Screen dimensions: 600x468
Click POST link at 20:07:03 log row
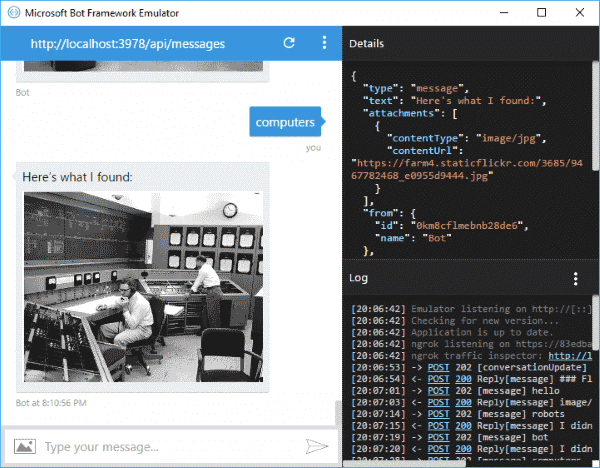pyautogui.click(x=438, y=402)
